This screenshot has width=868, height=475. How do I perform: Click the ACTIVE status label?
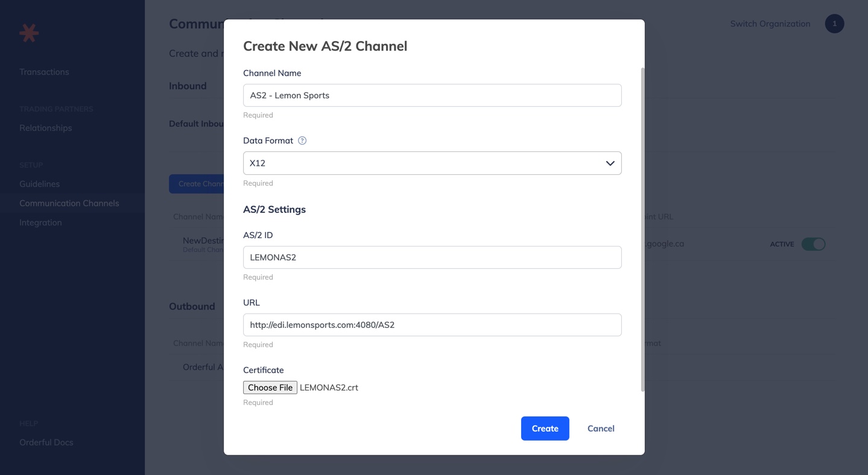tap(782, 244)
